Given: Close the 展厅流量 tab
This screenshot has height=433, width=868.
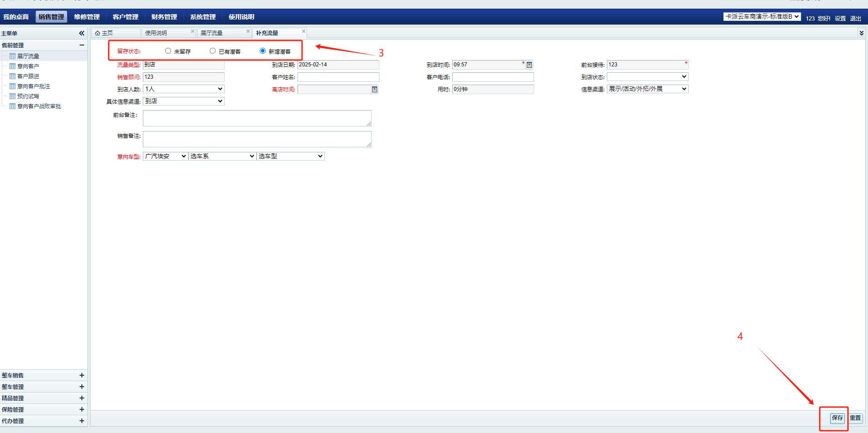Looking at the screenshot, I should tap(248, 31).
